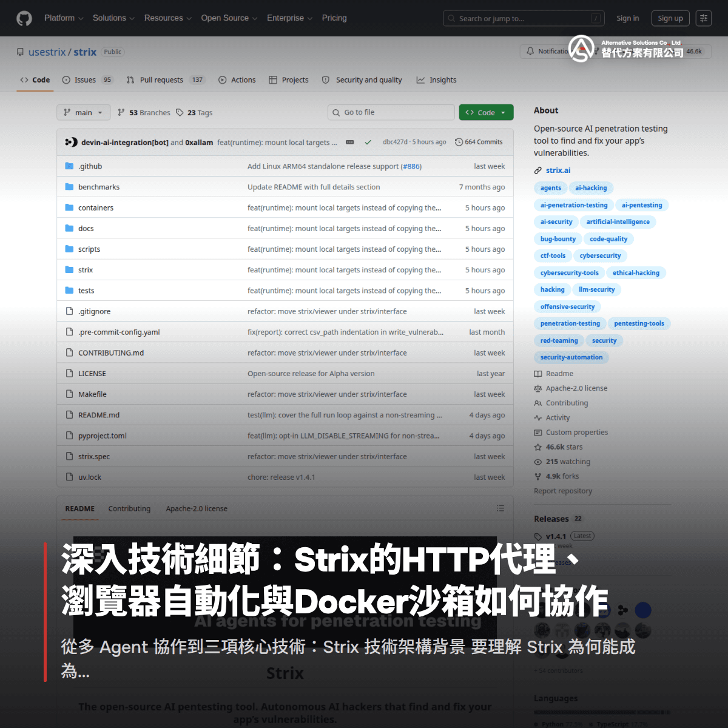Focus the Search or jump to field

point(524,19)
